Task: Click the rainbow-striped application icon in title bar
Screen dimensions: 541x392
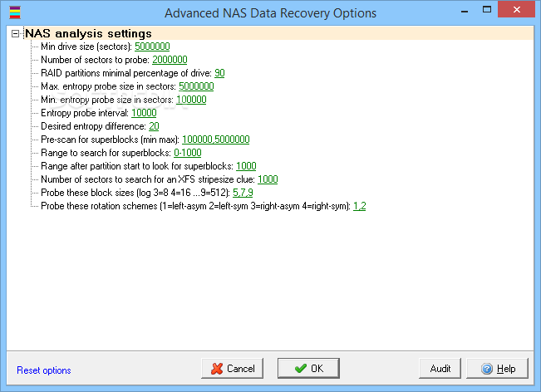Action: 15,12
